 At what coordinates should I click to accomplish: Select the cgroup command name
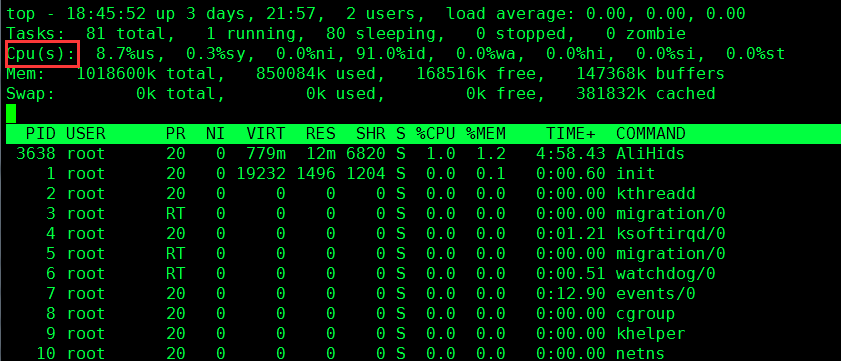coord(645,314)
